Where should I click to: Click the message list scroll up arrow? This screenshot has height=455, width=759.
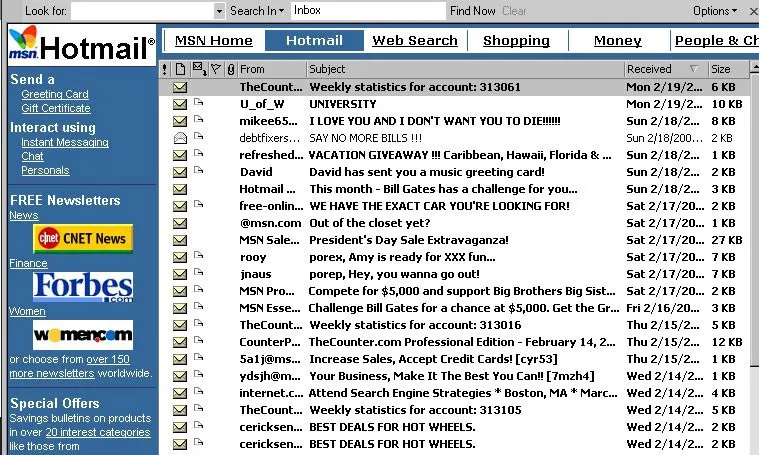(x=754, y=67)
